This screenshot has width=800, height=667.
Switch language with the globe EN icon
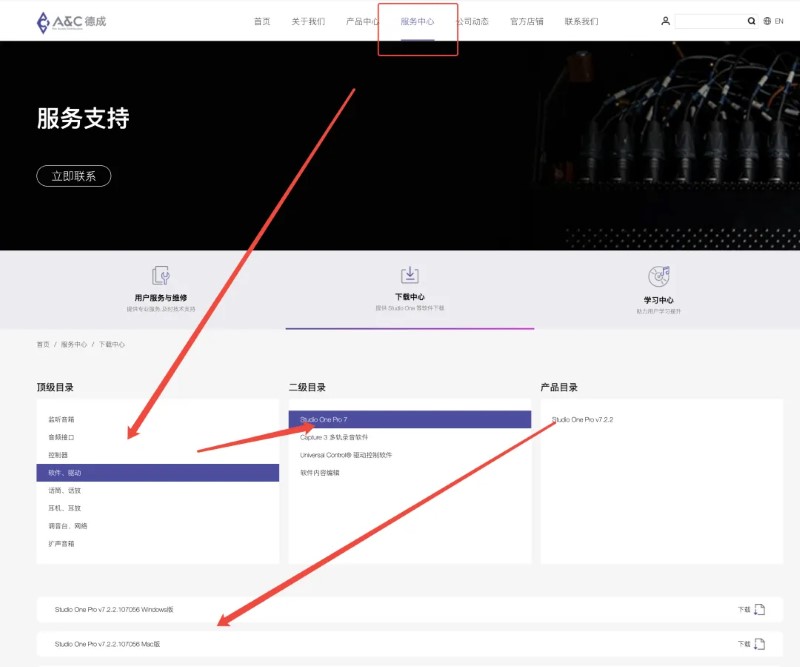pos(773,21)
